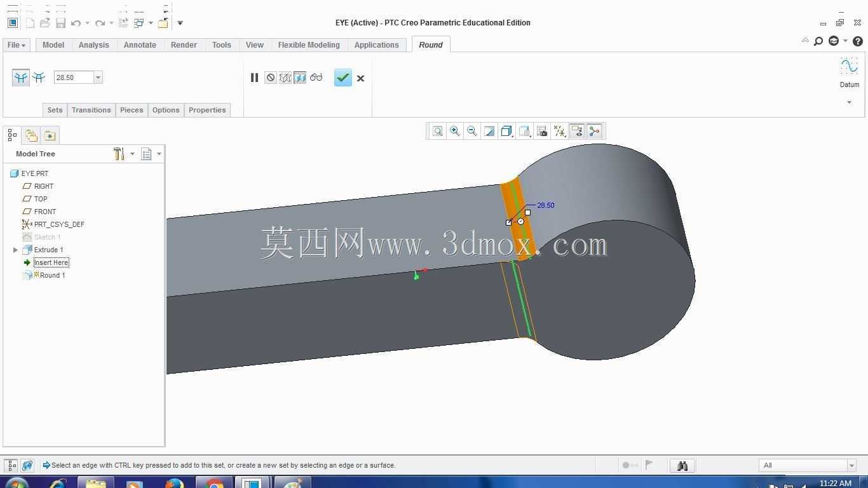Image resolution: width=868 pixels, height=488 pixels.
Task: Switch to the View tab
Action: [x=255, y=45]
